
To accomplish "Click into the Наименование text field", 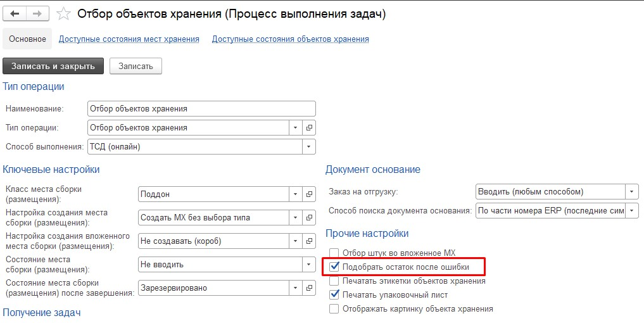I will 201,108.
